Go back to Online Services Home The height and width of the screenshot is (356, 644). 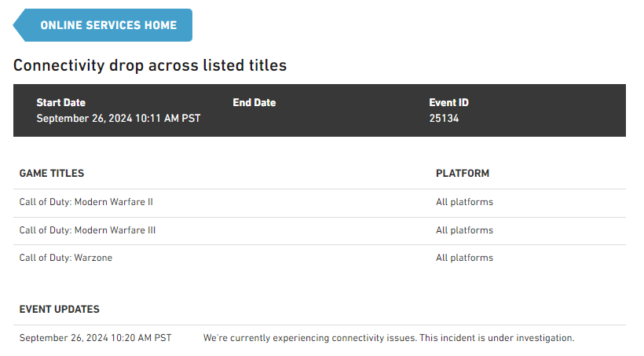(x=108, y=25)
